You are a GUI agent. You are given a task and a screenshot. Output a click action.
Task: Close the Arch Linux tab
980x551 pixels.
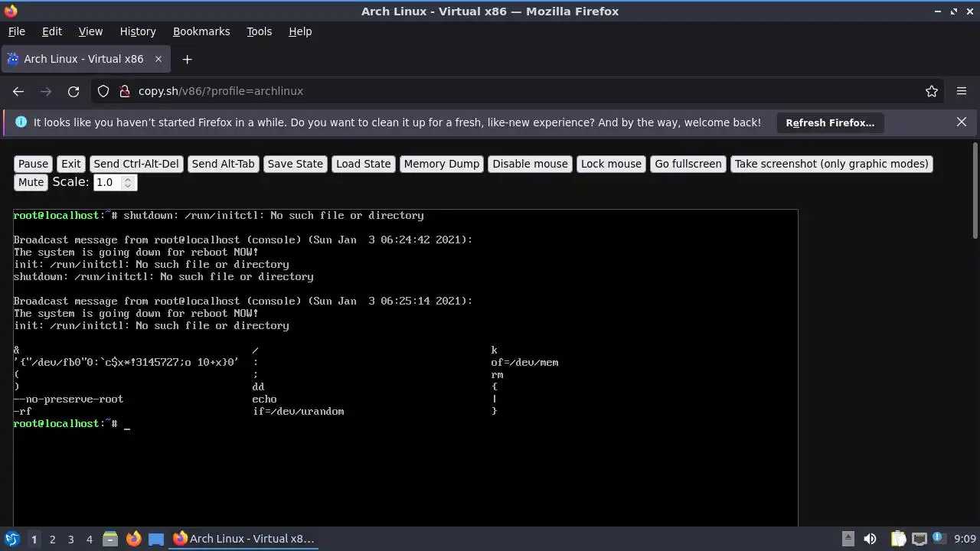158,59
